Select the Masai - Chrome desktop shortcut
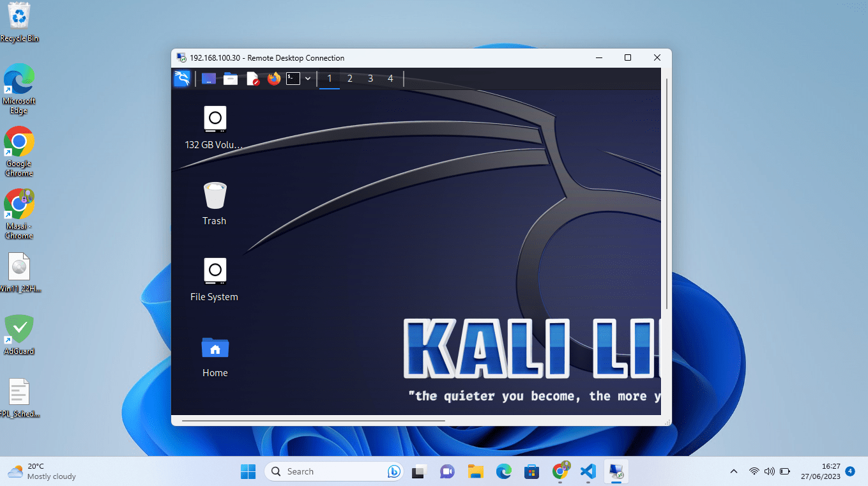This screenshot has width=868, height=486. pyautogui.click(x=19, y=214)
